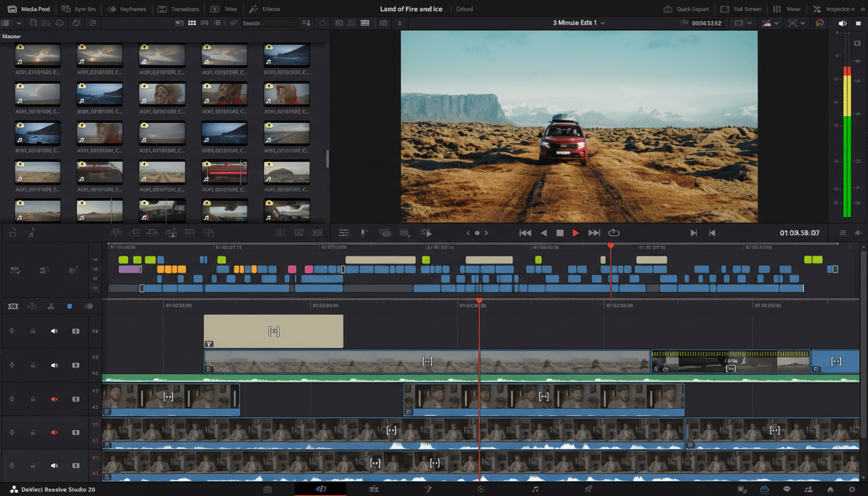Click the Quick Export button
The image size is (868, 496).
[686, 9]
